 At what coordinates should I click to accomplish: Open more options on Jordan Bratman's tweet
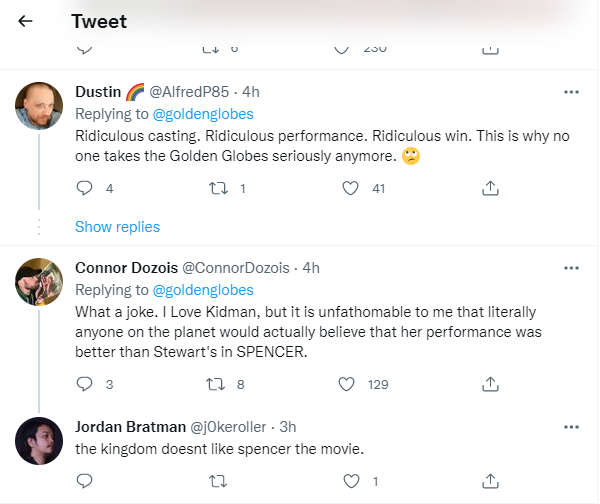(x=571, y=426)
